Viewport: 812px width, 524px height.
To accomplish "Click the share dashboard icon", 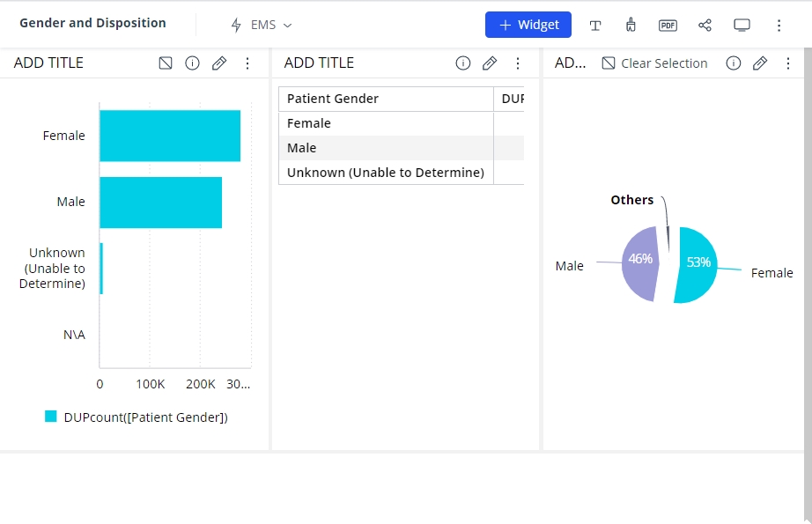I will (705, 25).
